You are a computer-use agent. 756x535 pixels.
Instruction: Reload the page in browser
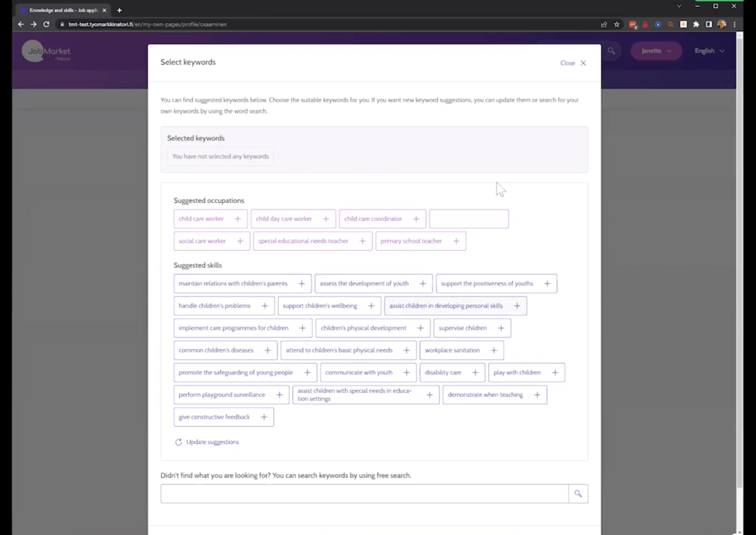(46, 24)
